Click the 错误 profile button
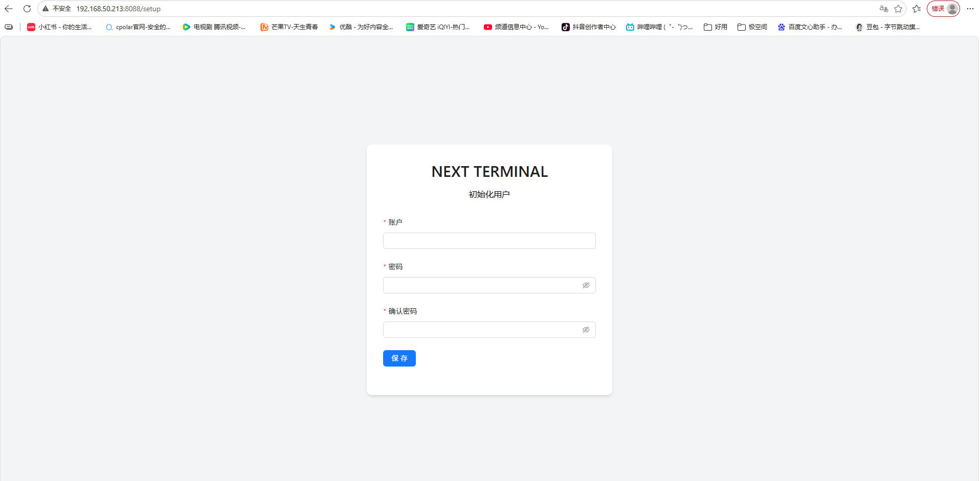 943,9
